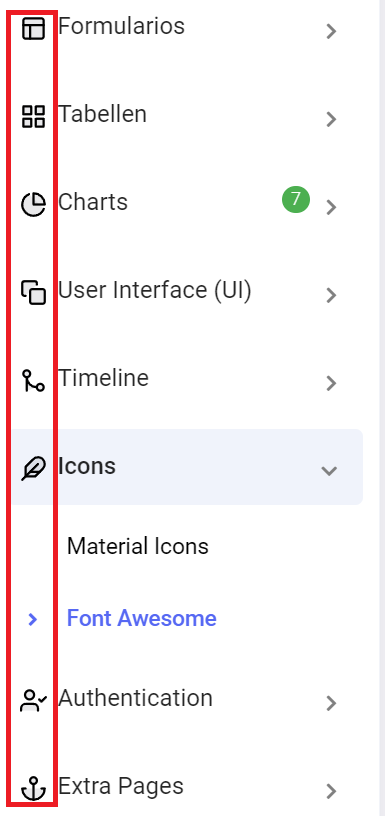Click the Tabellen grid icon

[33, 116]
